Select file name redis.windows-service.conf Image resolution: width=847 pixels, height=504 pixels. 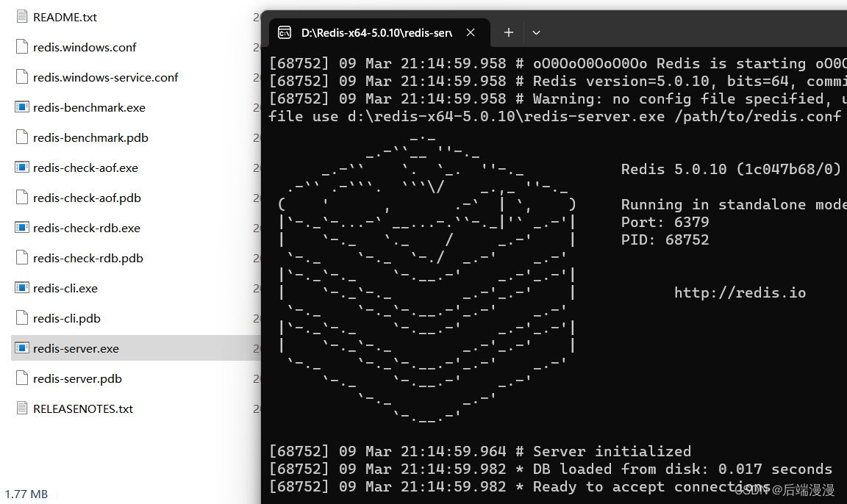(105, 78)
